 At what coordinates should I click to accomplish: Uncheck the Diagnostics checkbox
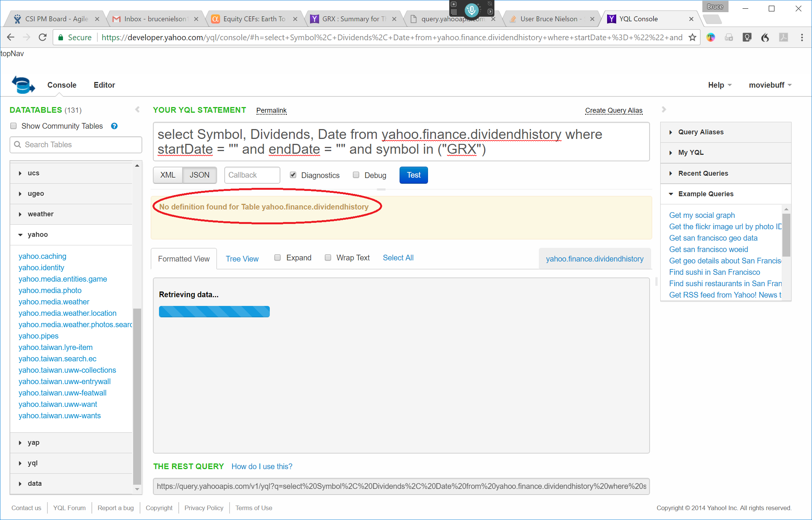pyautogui.click(x=293, y=175)
